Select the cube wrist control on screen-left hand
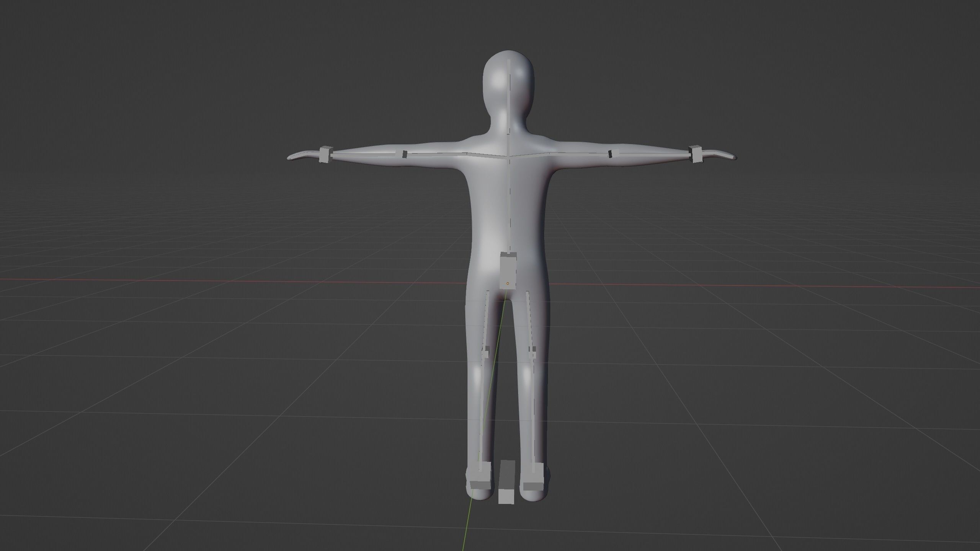Viewport: 980px width, 551px height. (x=325, y=155)
